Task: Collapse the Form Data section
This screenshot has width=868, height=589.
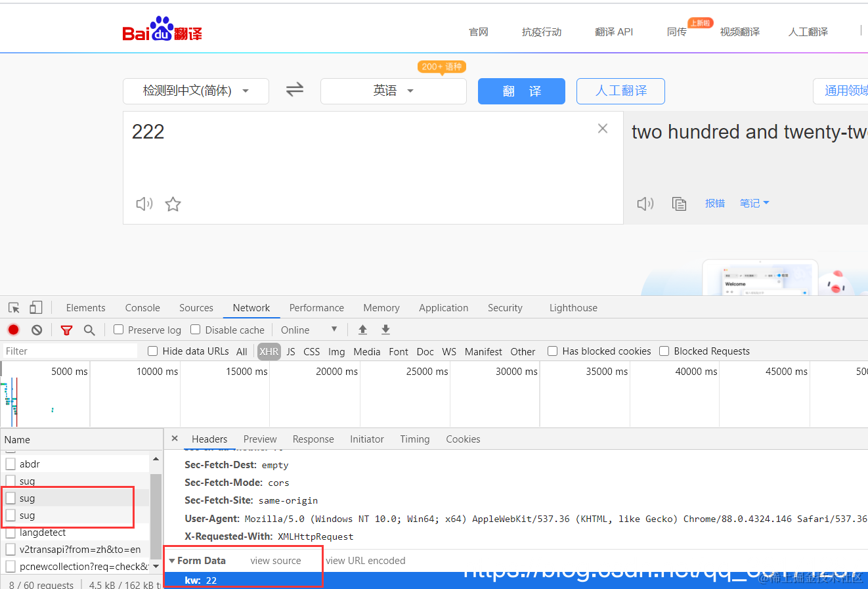Action: pyautogui.click(x=172, y=561)
